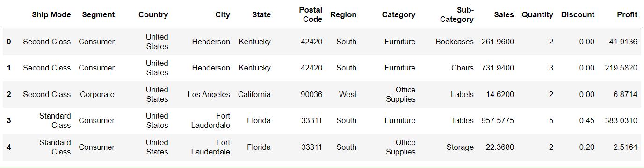644x168 pixels.
Task: Select row index 3
Action: pyautogui.click(x=9, y=120)
